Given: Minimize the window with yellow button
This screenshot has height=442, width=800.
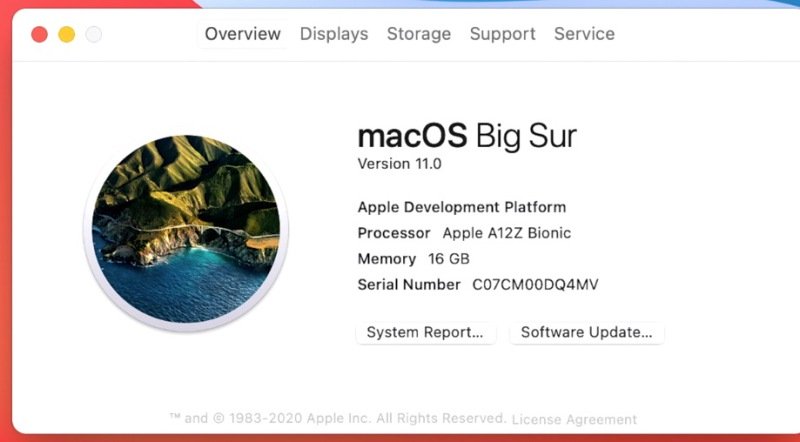Looking at the screenshot, I should pyautogui.click(x=67, y=35).
